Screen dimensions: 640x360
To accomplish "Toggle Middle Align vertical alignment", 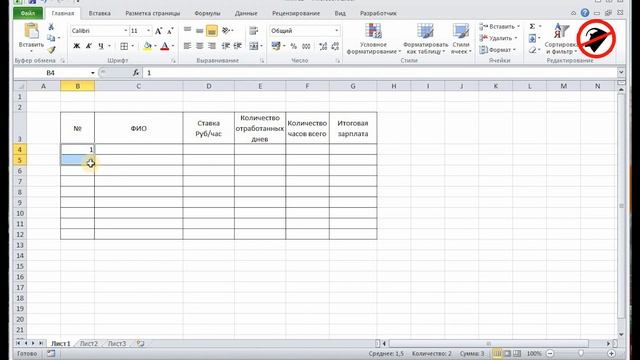I will [200, 31].
